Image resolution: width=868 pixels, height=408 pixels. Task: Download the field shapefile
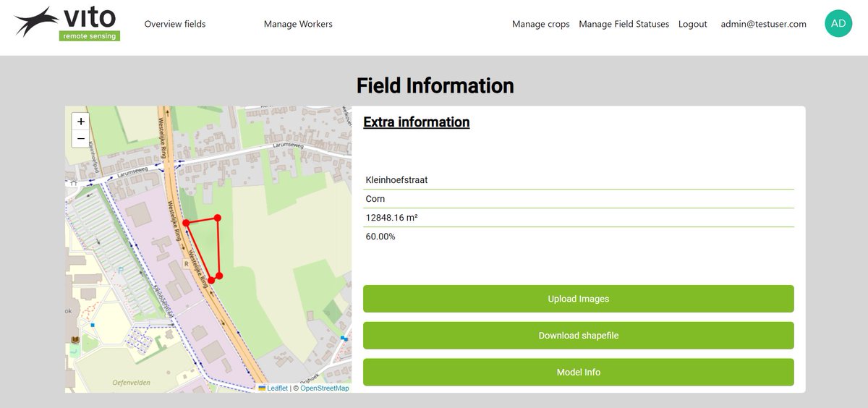tap(579, 336)
